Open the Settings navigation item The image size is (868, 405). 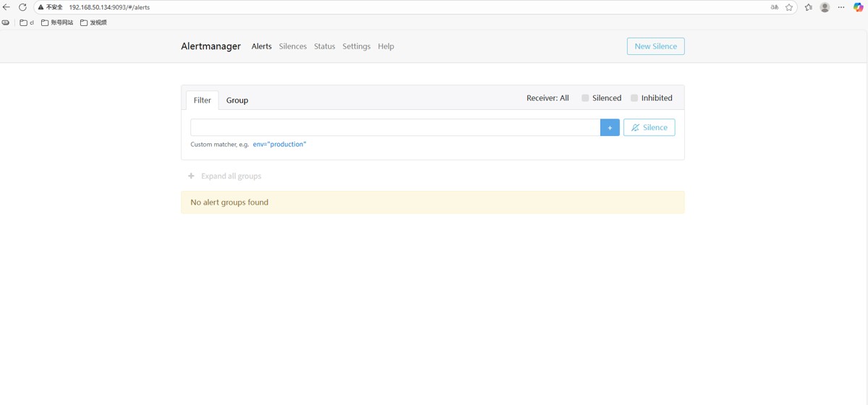357,46
